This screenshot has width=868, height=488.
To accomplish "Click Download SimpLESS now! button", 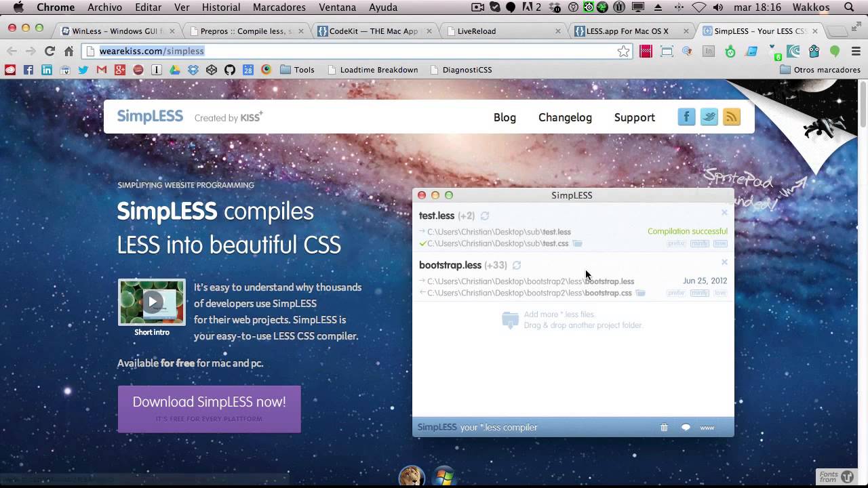I will tap(209, 409).
